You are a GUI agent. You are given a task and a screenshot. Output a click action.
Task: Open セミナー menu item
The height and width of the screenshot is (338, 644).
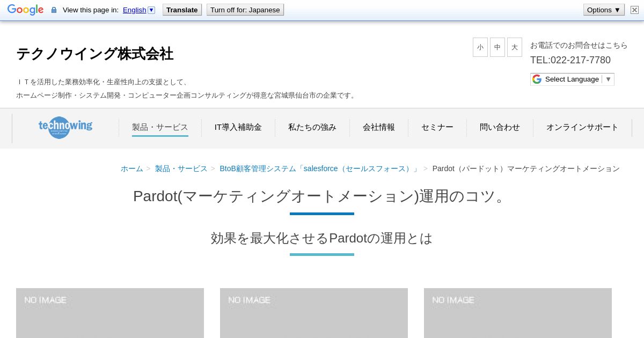437,127
